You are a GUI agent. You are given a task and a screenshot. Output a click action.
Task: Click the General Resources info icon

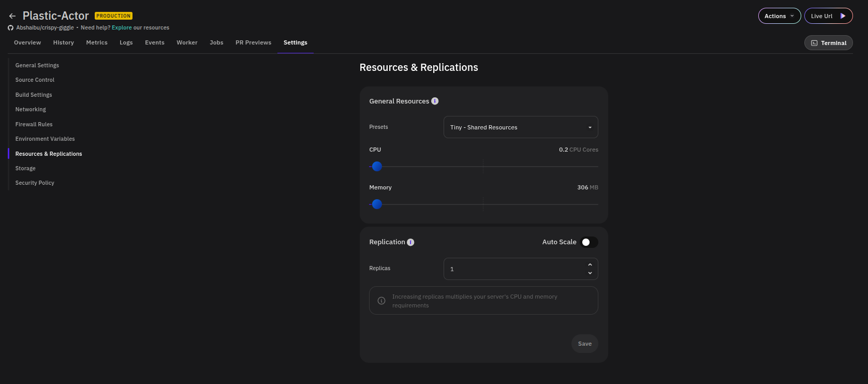435,101
